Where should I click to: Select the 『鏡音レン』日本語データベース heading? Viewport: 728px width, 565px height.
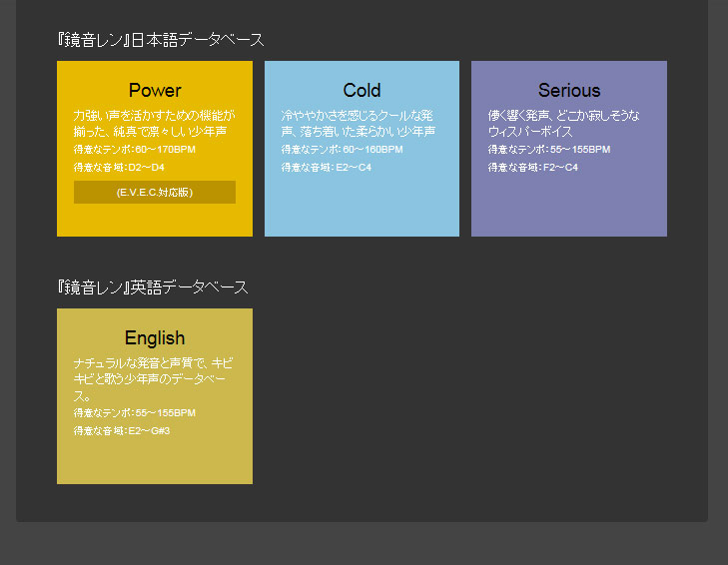click(161, 40)
